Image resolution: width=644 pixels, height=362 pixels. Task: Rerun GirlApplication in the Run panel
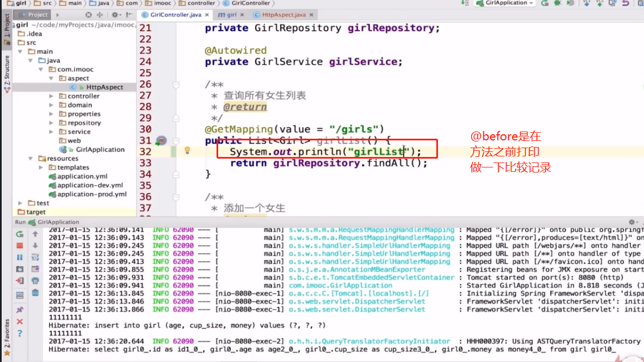[20, 234]
